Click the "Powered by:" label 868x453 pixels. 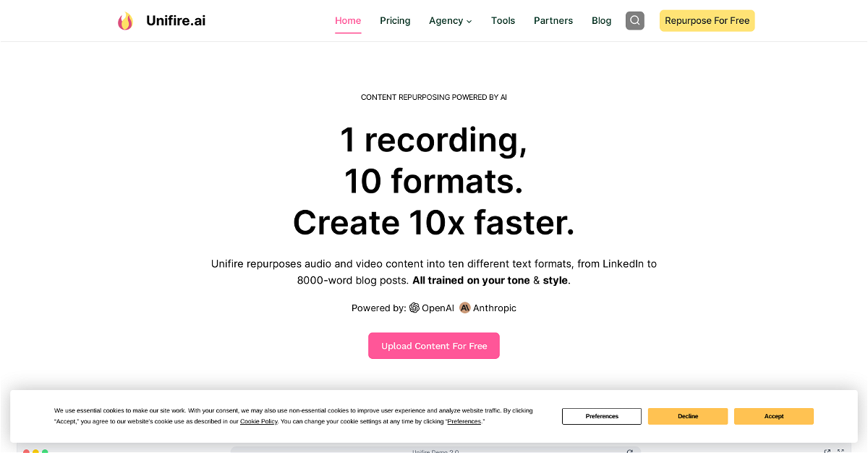click(379, 308)
